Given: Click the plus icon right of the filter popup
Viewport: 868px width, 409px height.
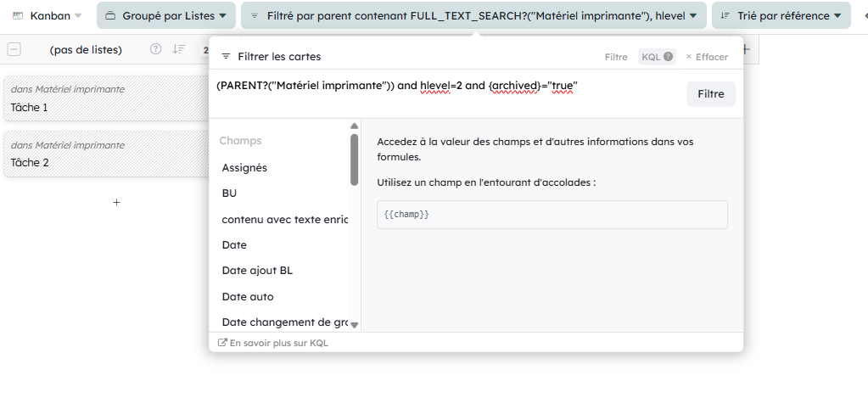Looking at the screenshot, I should (x=746, y=50).
